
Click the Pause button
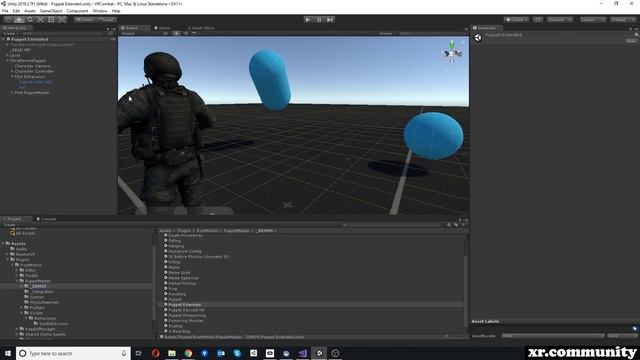(319, 20)
